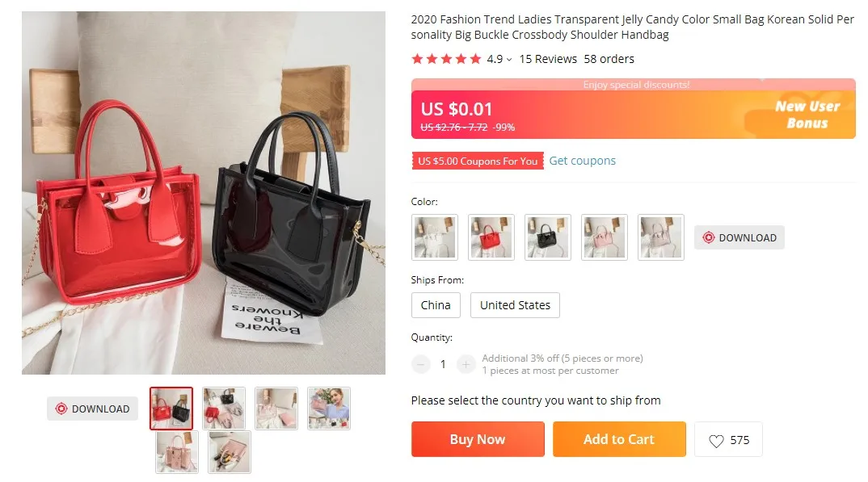The width and height of the screenshot is (868, 482).
Task: Open the 15 Reviews section
Action: [x=548, y=59]
